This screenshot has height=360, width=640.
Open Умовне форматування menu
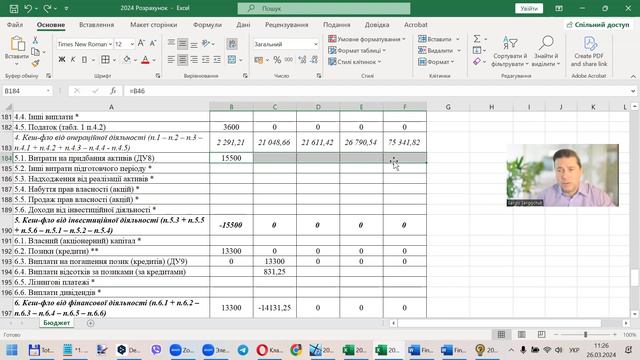(x=367, y=39)
